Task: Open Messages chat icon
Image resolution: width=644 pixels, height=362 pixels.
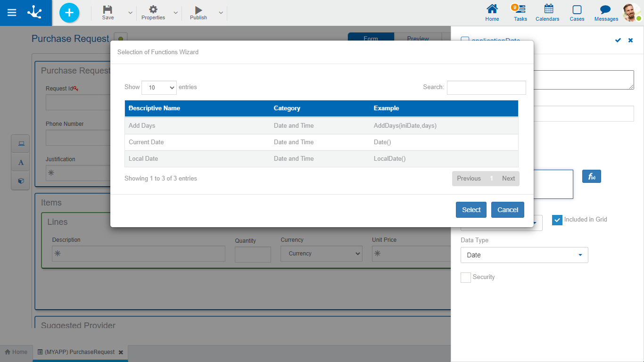Action: click(606, 13)
